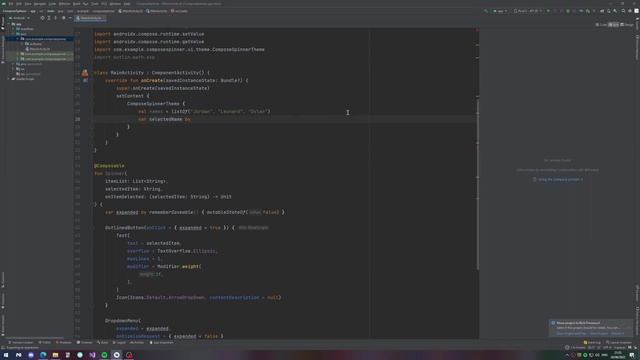This screenshot has width=640, height=360.
Task: Click the @Composable annotation in code
Action: coord(109,166)
